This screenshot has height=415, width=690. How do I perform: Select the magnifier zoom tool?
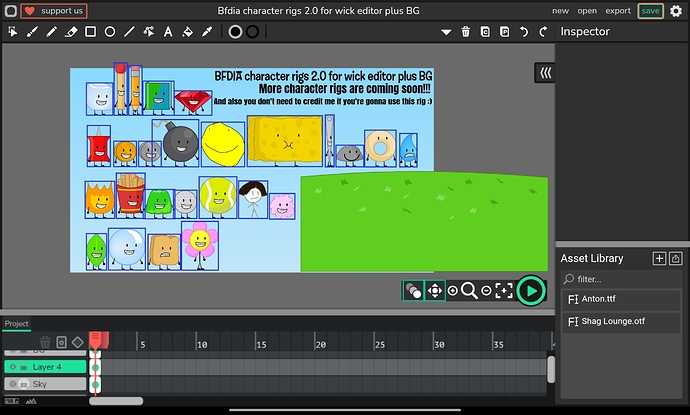[x=469, y=291]
